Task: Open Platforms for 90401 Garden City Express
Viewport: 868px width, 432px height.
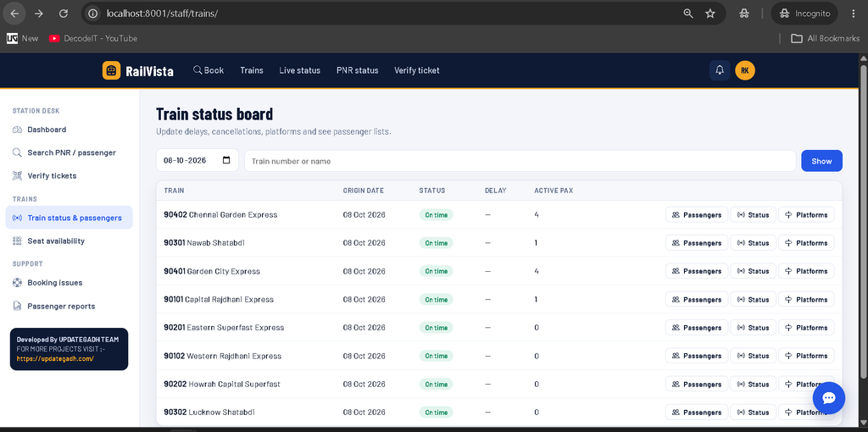Action: [806, 271]
